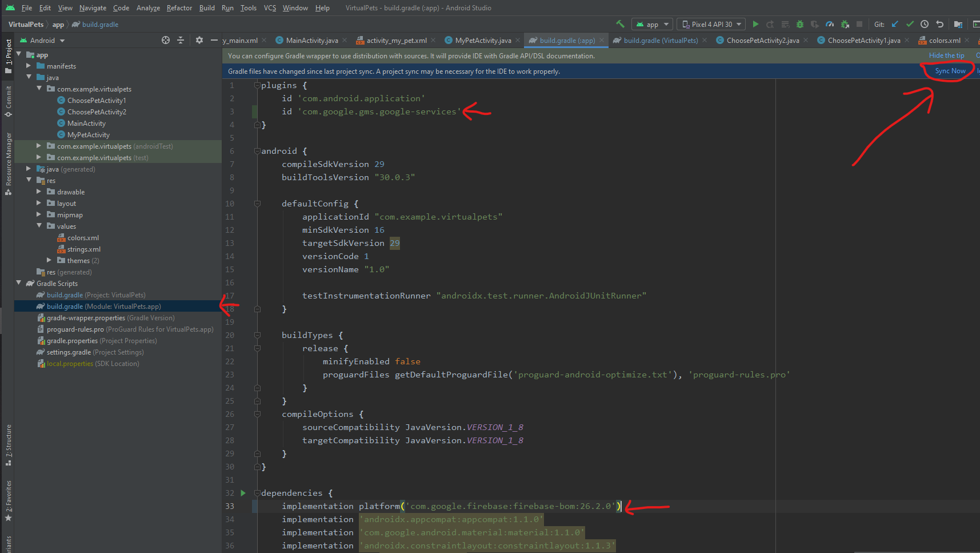Toggle the Structure tool window side tab
Screen dimensions: 980x553
point(8,444)
